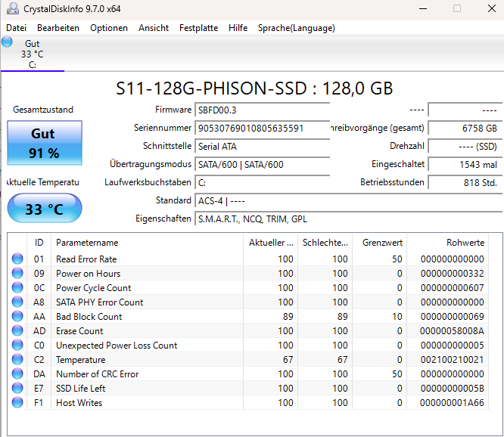Image resolution: width=504 pixels, height=437 pixels.
Task: Click raw value 000000001A66 of Host Writes
Action: point(452,403)
